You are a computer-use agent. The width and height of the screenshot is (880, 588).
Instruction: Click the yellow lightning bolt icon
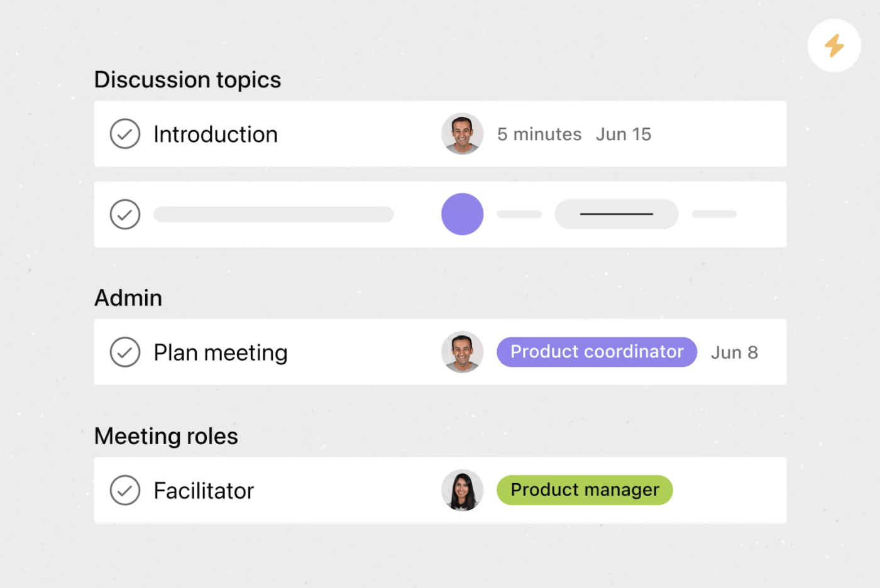pos(834,45)
